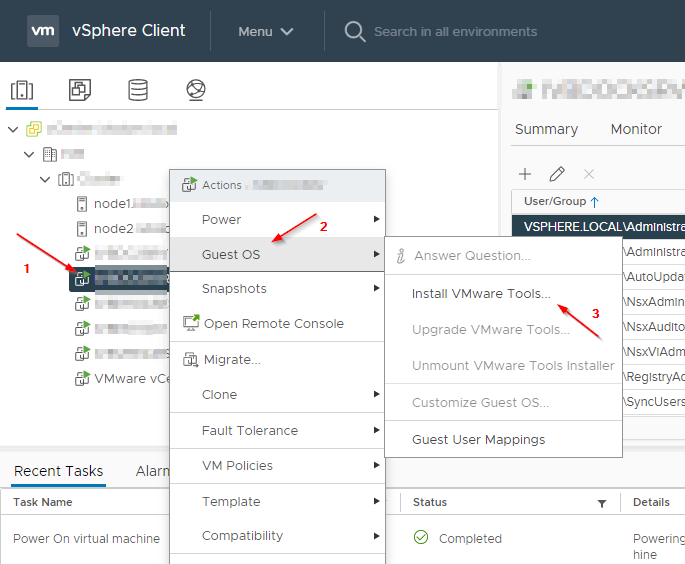
Task: Open the Template submenu
Action: 277,501
